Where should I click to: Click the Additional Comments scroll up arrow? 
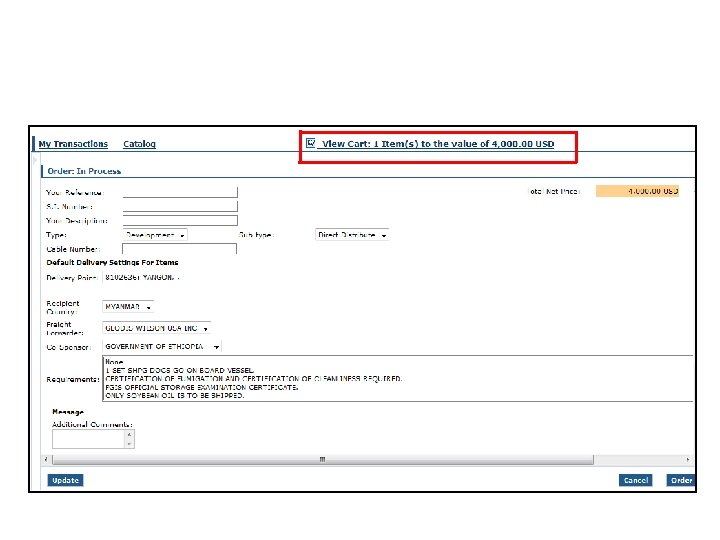pos(129,434)
